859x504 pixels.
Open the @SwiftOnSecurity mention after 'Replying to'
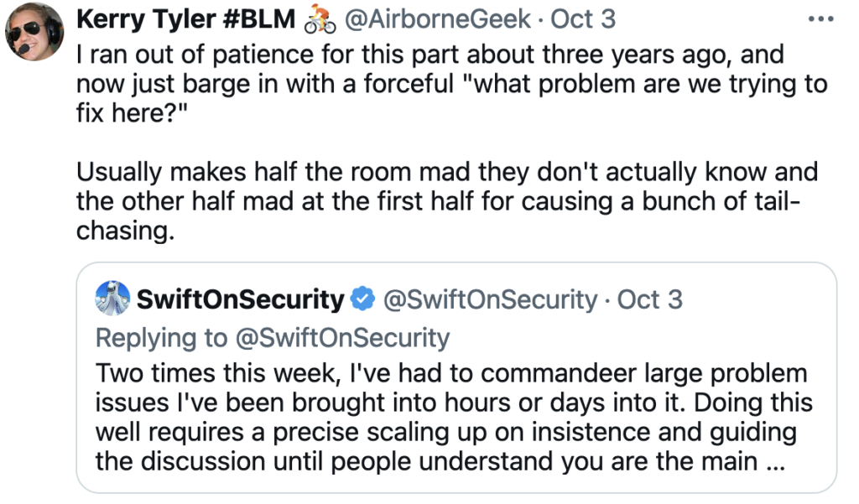click(341, 338)
